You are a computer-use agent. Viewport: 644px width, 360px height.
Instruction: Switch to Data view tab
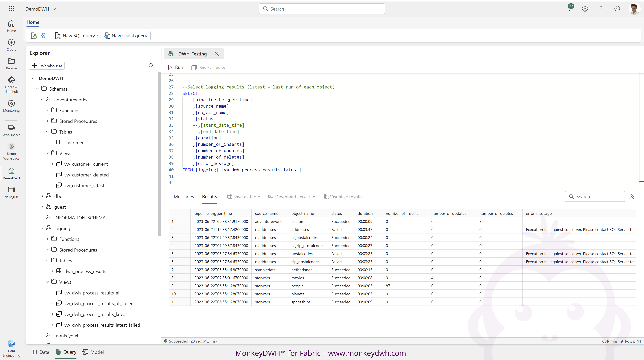pyautogui.click(x=40, y=352)
